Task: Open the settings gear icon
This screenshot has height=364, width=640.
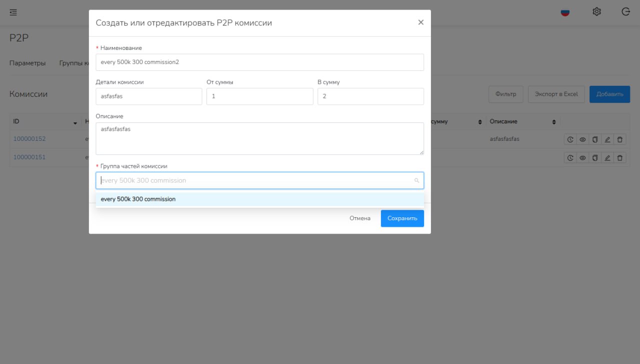Action: click(x=596, y=11)
